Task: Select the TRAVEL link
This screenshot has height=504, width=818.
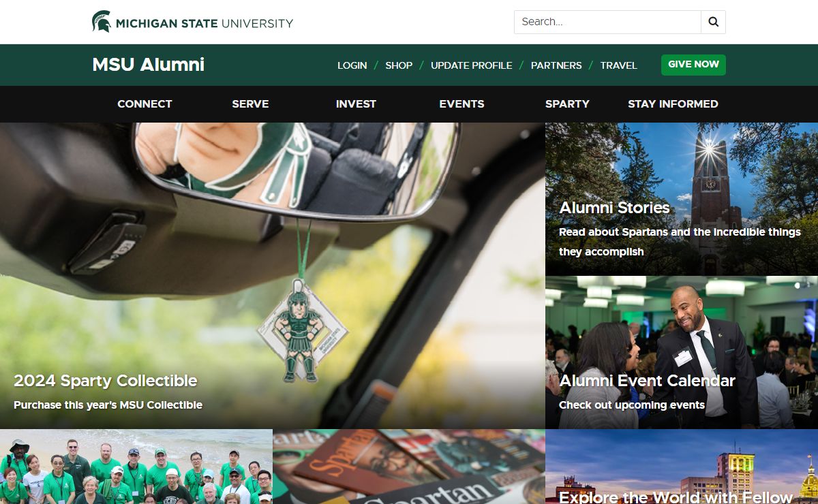Action: 618,65
